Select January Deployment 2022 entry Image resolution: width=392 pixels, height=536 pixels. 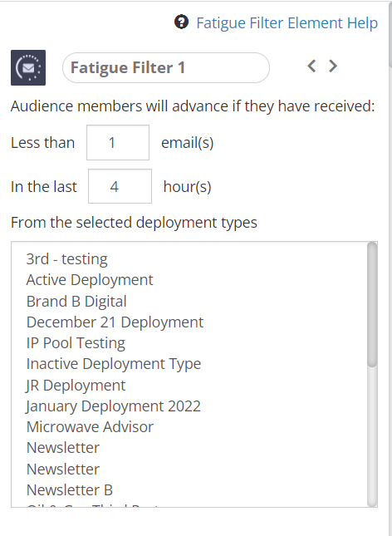point(113,406)
